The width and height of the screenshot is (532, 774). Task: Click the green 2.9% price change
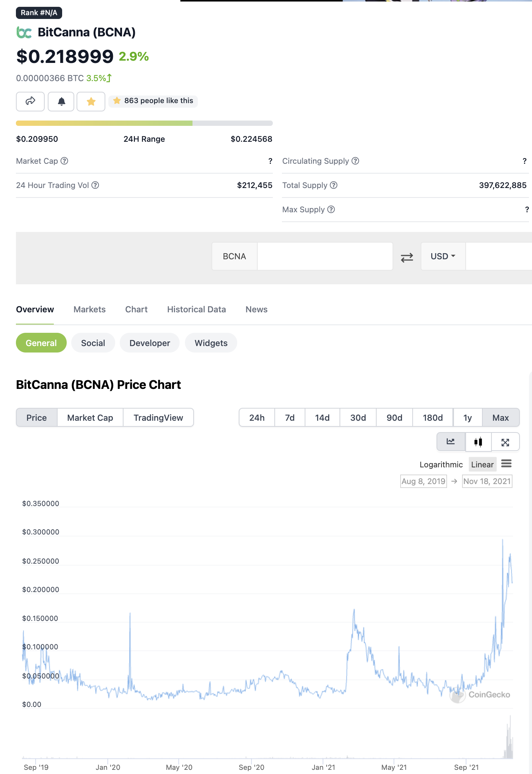(134, 57)
